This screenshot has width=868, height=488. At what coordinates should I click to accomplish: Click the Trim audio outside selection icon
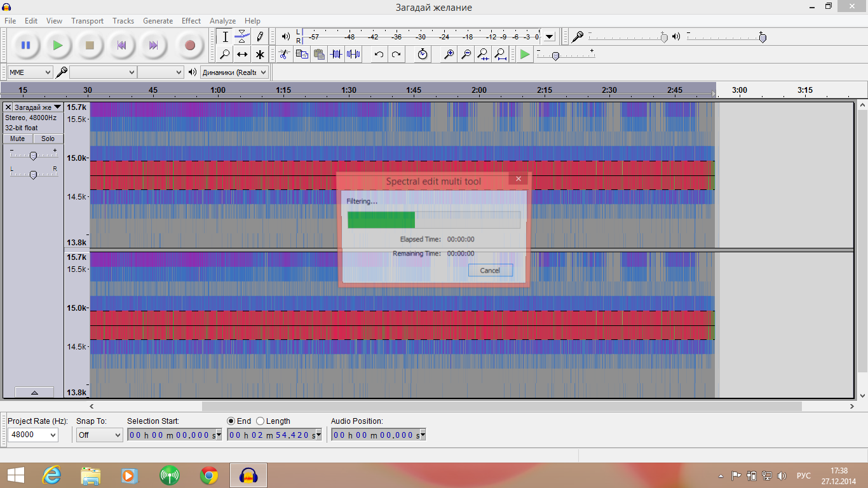(x=337, y=54)
